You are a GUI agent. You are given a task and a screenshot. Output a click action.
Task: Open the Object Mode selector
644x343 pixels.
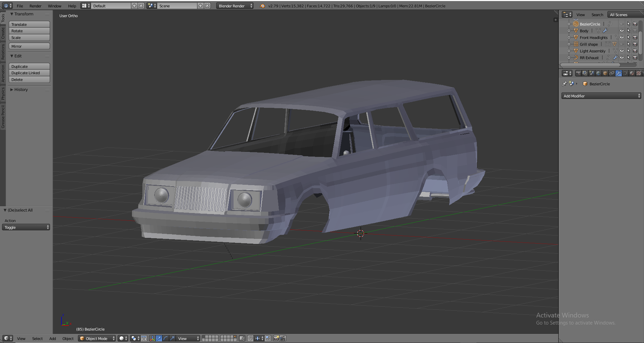(x=97, y=338)
